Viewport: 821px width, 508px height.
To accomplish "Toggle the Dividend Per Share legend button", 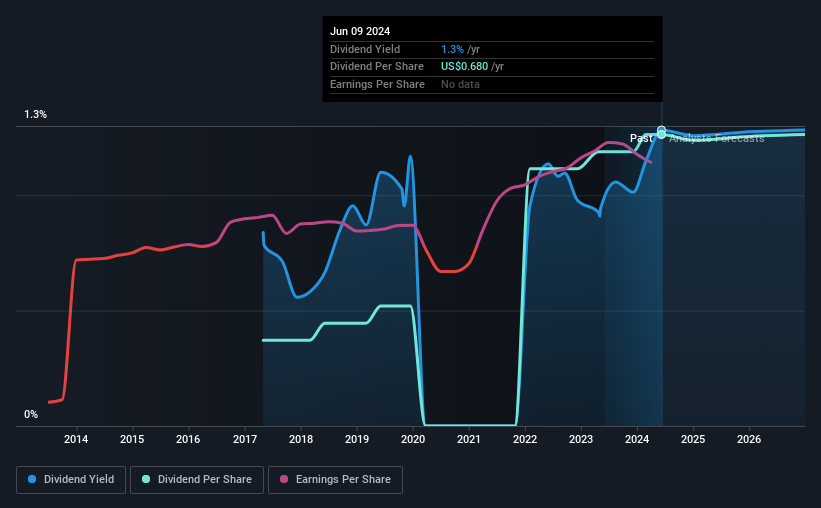I will point(197,480).
